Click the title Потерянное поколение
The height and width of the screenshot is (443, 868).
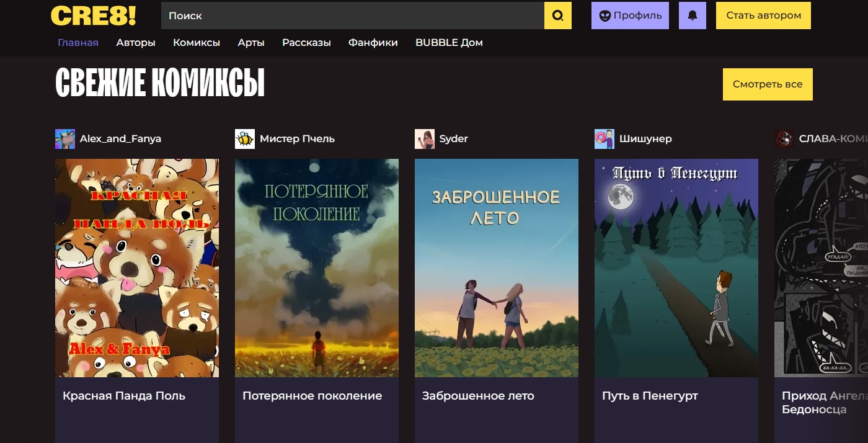(x=312, y=396)
